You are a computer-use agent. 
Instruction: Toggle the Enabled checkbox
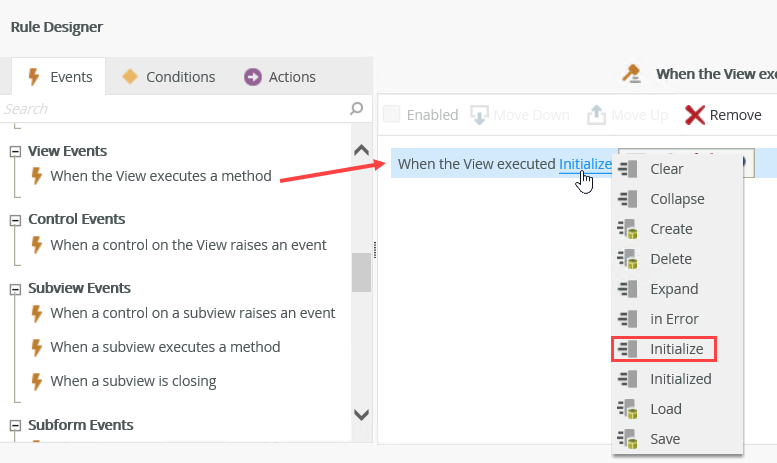[x=392, y=115]
